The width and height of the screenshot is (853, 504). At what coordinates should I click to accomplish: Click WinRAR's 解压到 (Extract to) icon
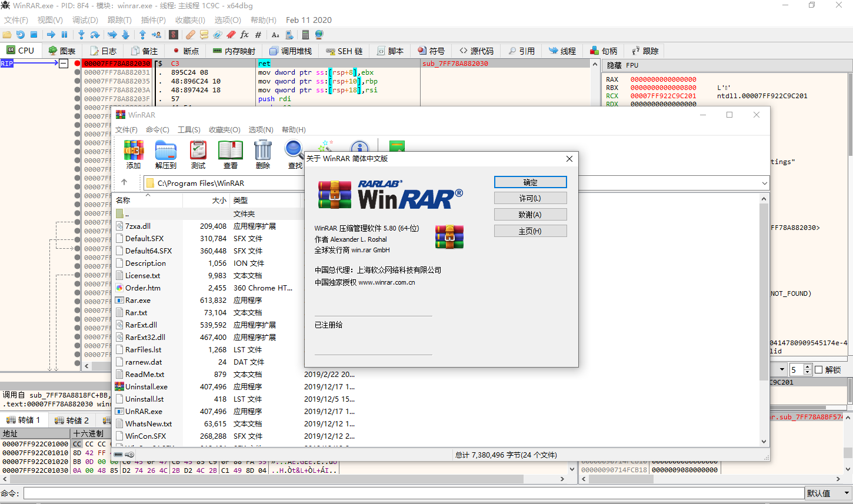(166, 155)
